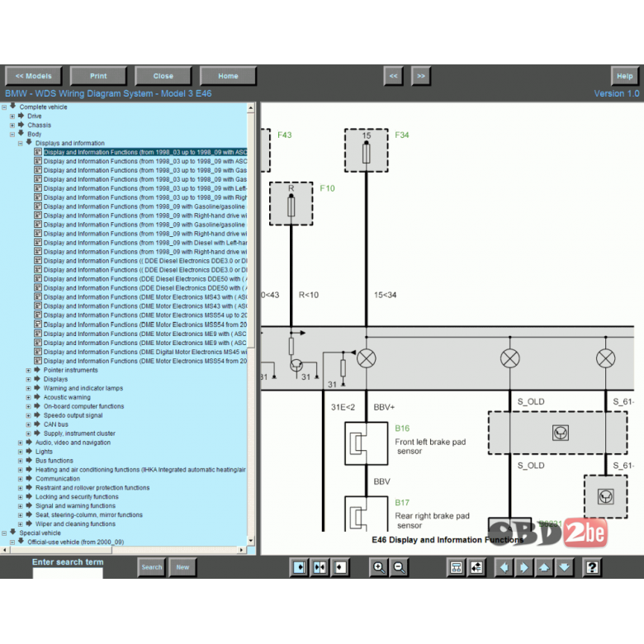Click the green F34 fuse label

[x=402, y=135]
